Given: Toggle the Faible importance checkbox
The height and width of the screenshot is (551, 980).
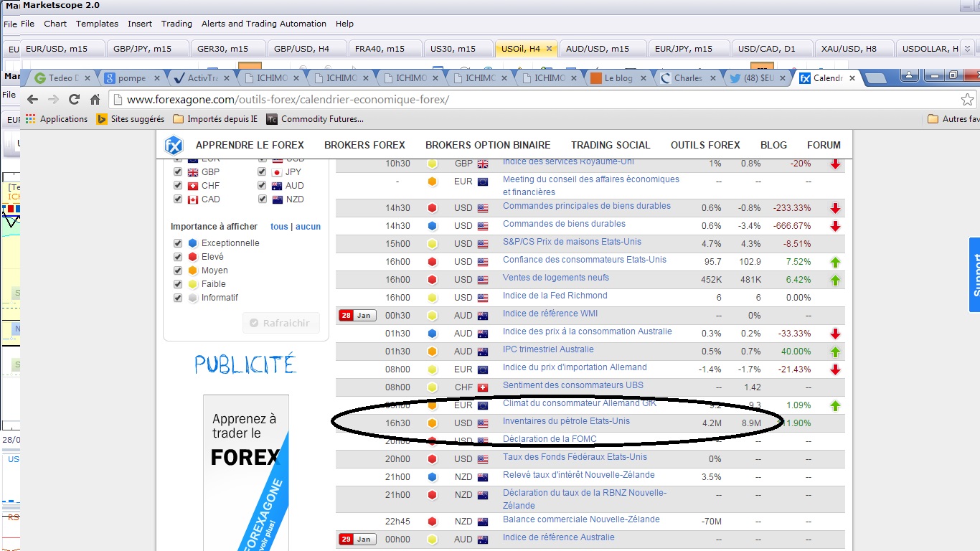Looking at the screenshot, I should tap(178, 284).
